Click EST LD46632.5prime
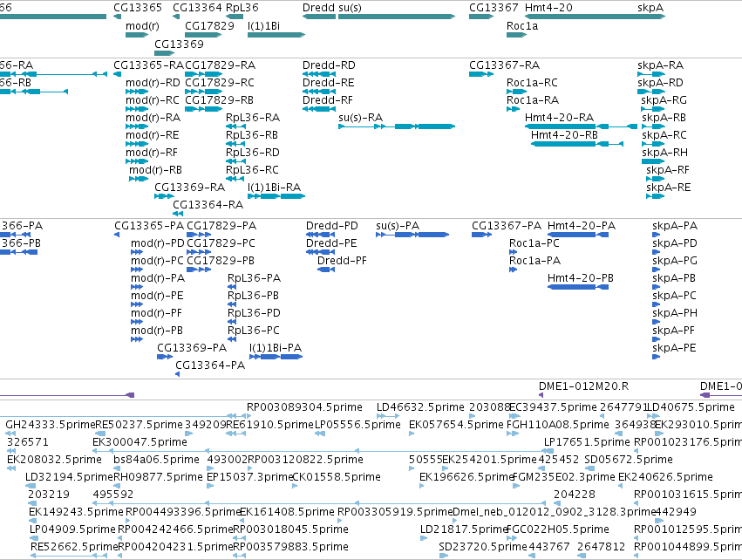 [420, 407]
